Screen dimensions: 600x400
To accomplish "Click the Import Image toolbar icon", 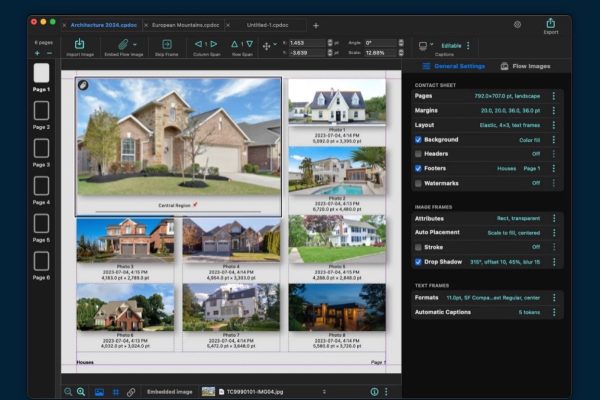I will click(x=79, y=44).
